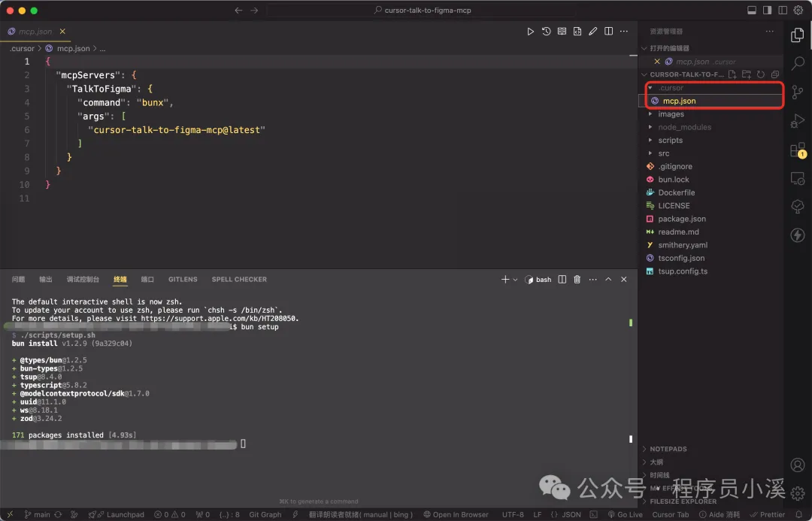The height and width of the screenshot is (521, 812).
Task: Click the main branch indicator
Action: pyautogui.click(x=38, y=515)
